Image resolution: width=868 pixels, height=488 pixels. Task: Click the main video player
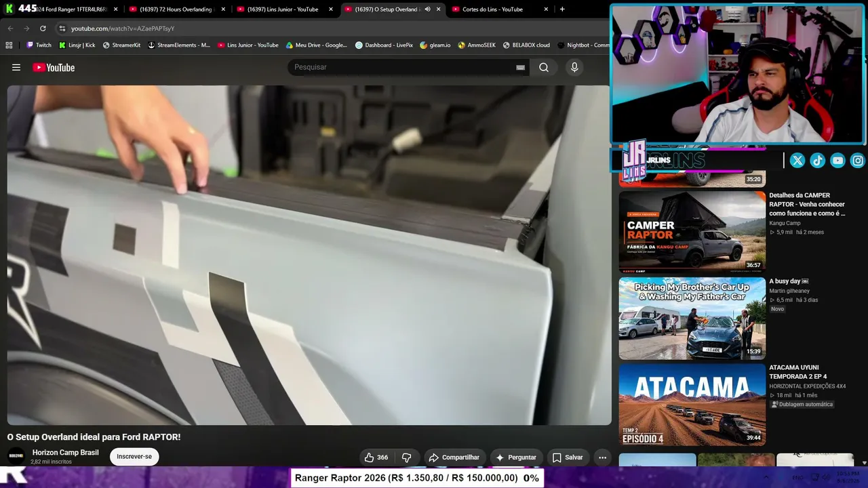pyautogui.click(x=309, y=256)
